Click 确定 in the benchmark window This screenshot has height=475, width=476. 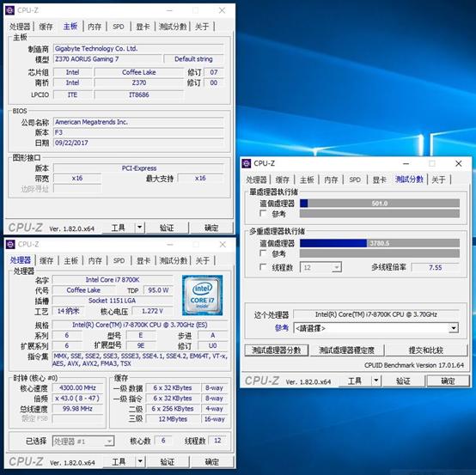tap(448, 381)
